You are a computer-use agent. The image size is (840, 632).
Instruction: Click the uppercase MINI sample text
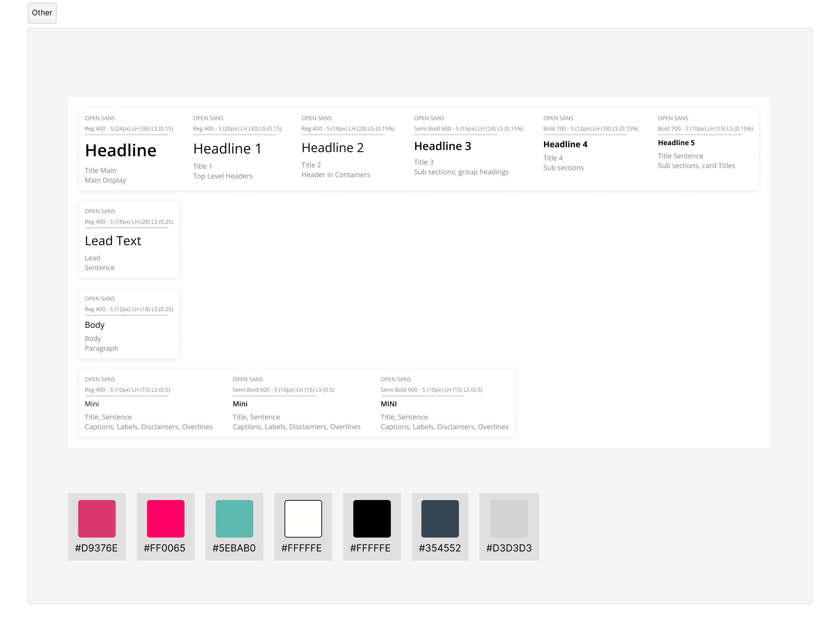(388, 404)
